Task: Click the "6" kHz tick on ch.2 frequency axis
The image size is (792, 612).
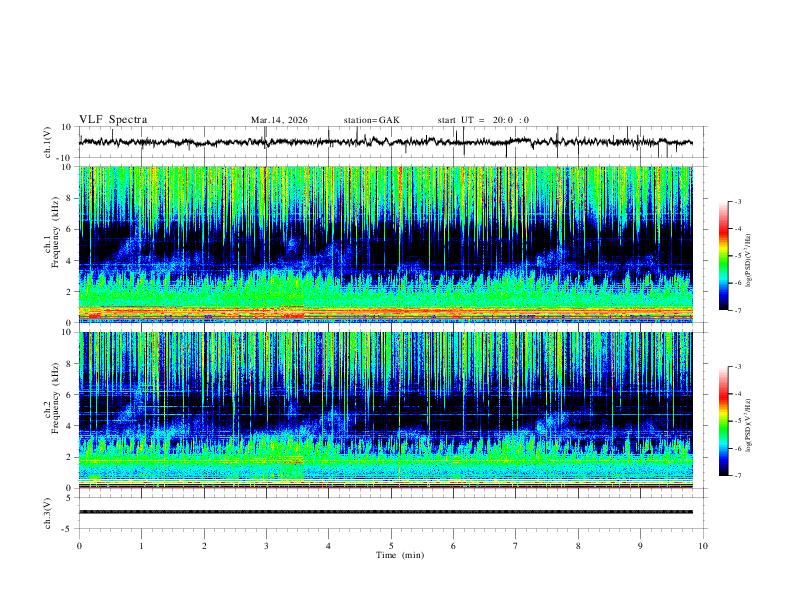Action: pos(70,395)
